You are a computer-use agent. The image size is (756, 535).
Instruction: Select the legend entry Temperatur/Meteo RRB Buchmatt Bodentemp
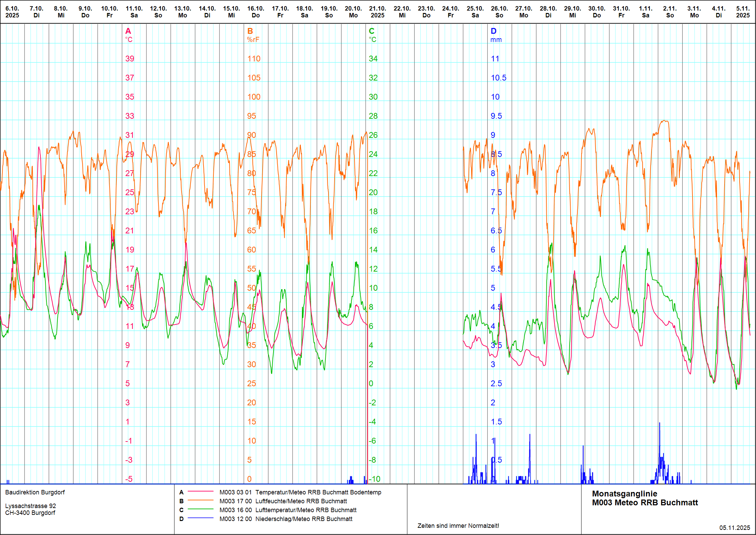[318, 492]
